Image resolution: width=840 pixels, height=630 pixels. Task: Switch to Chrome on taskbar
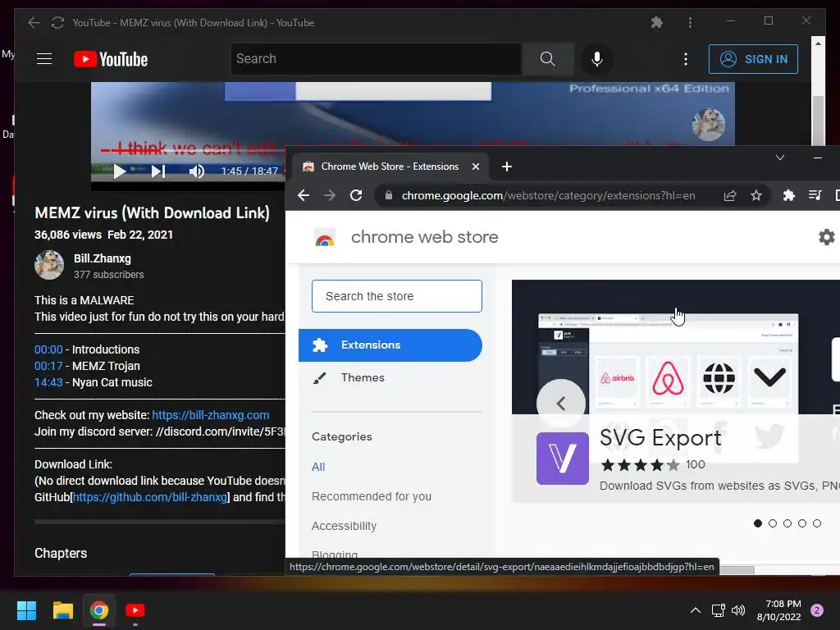99,610
